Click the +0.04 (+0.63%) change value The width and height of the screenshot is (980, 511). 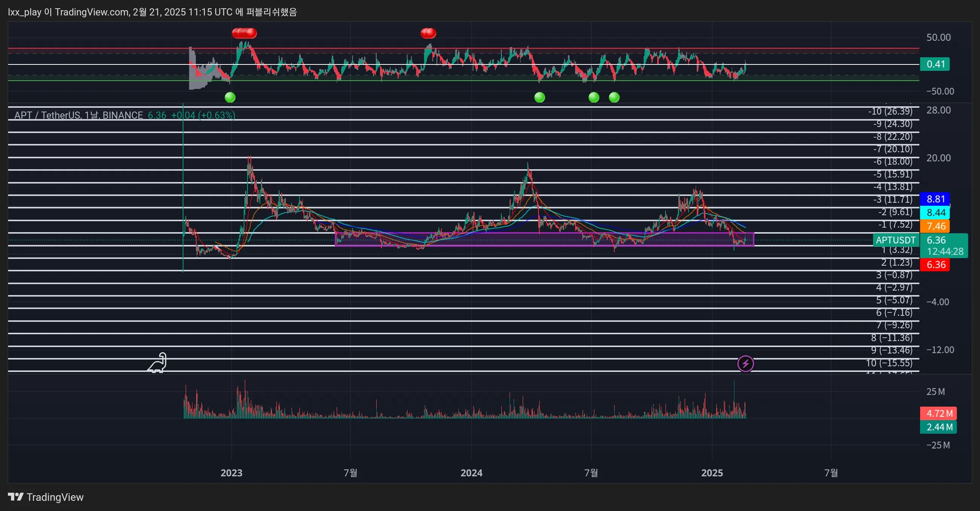pyautogui.click(x=203, y=115)
